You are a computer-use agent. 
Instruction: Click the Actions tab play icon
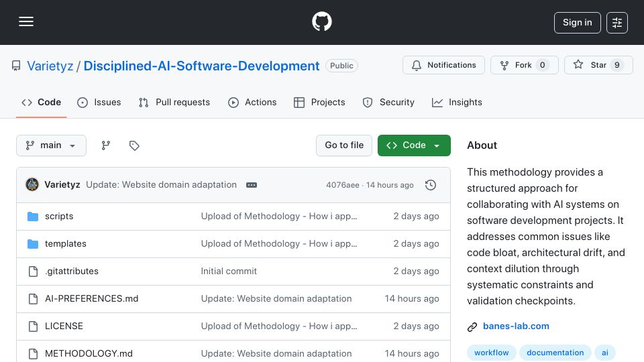(233, 103)
